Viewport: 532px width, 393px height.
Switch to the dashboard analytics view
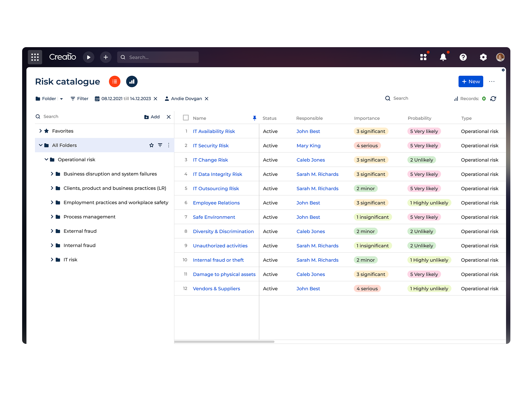click(x=132, y=81)
